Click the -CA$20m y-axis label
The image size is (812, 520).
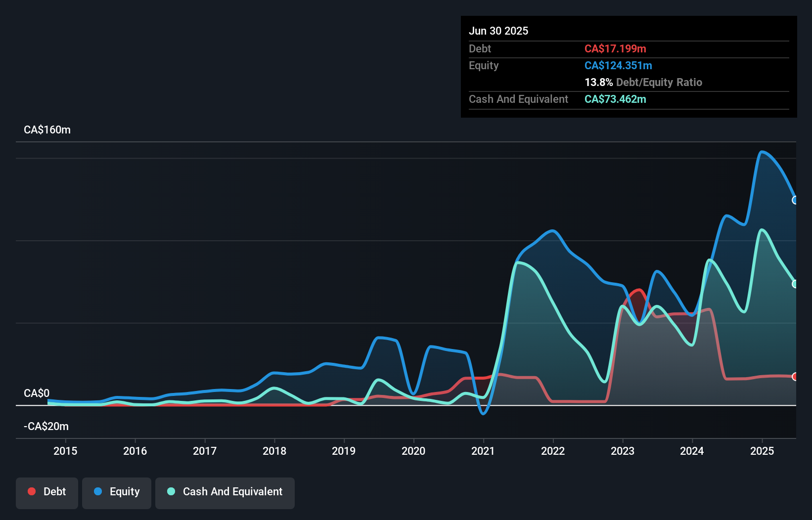pos(47,426)
